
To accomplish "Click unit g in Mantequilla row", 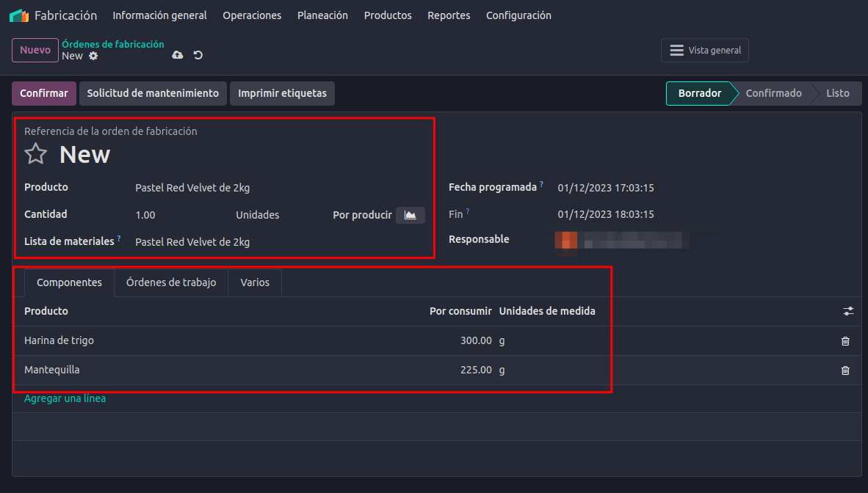I will coord(502,370).
